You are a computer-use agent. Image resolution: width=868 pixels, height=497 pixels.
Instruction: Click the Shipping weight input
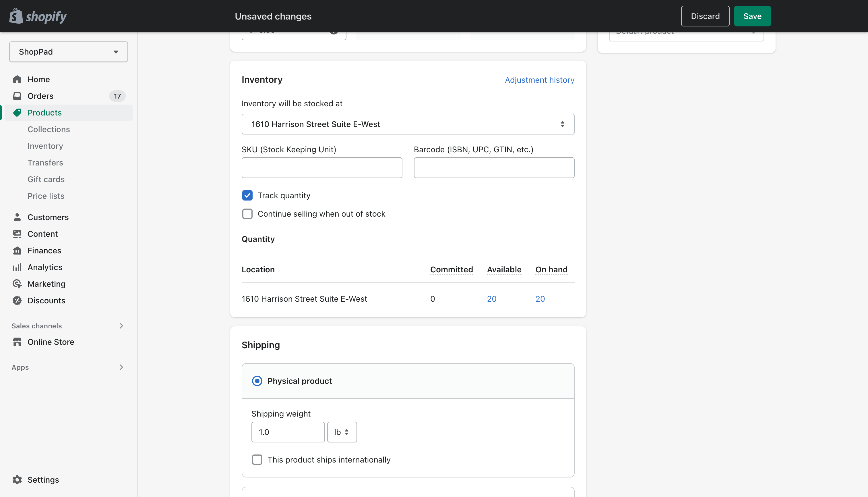(x=288, y=432)
